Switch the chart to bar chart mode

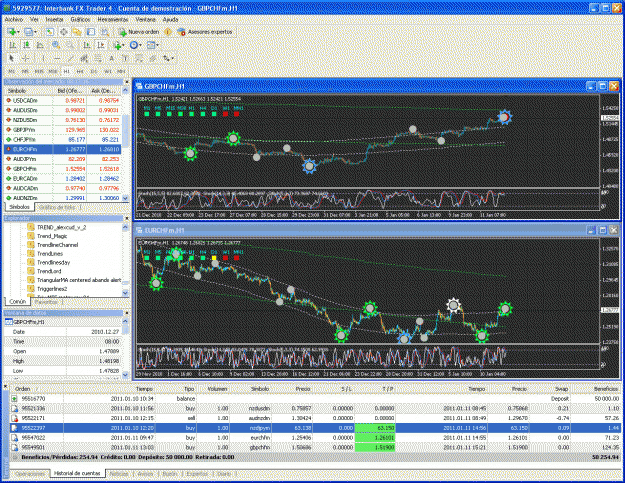[12, 45]
